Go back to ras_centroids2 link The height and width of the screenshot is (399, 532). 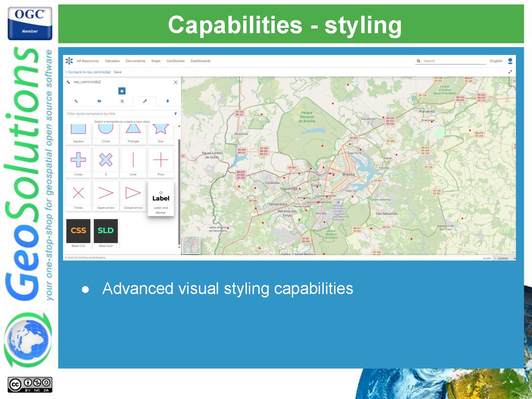click(x=88, y=72)
